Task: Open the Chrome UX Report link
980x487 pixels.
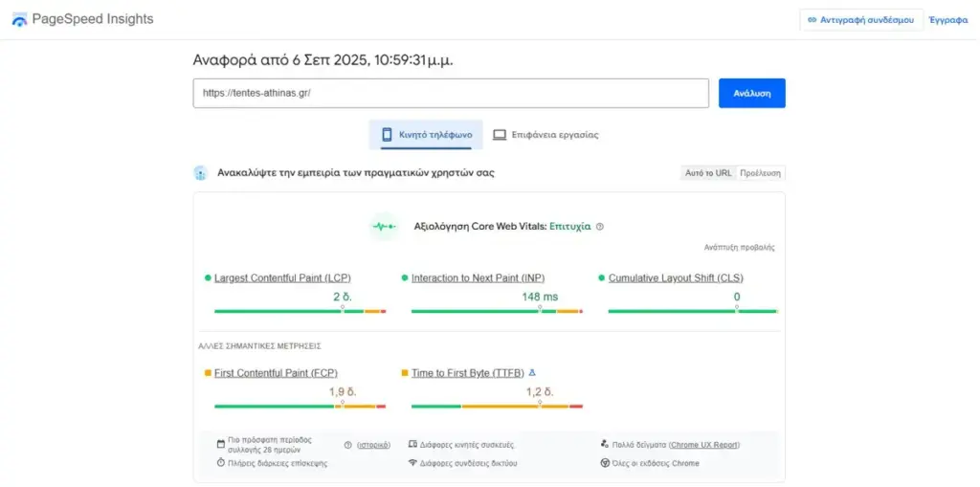Action: (704, 445)
